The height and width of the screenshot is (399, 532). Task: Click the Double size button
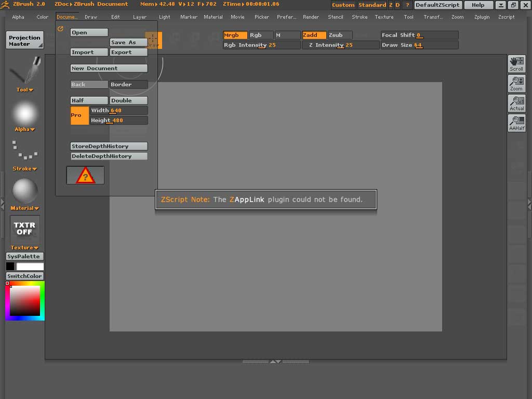(129, 100)
